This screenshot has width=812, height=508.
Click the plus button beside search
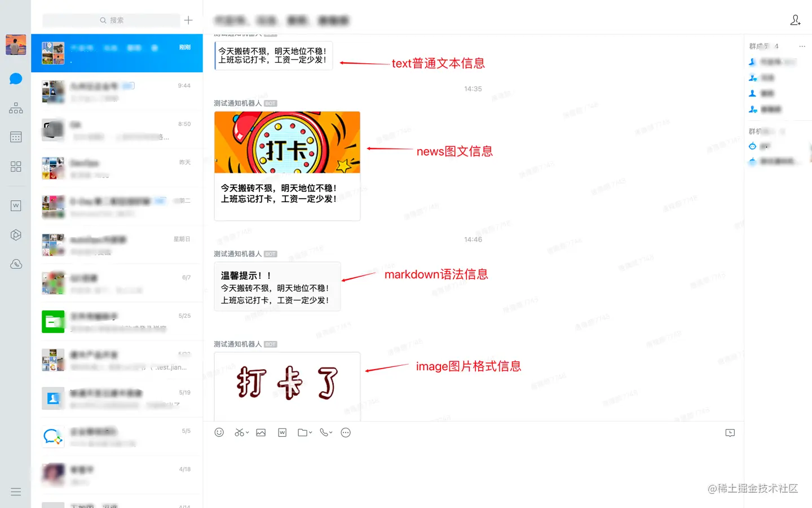[188, 20]
